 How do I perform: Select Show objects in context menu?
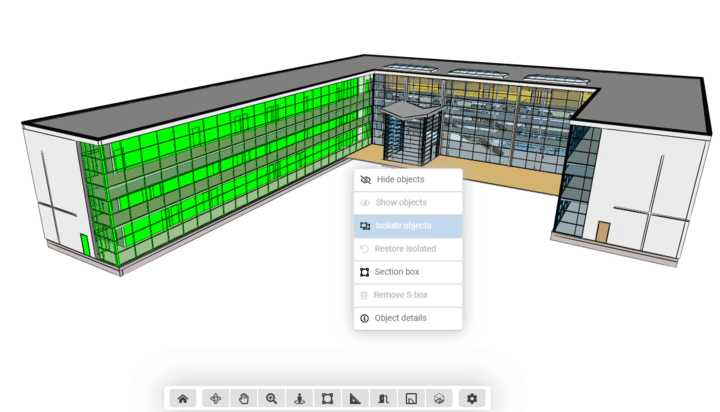pyautogui.click(x=400, y=203)
